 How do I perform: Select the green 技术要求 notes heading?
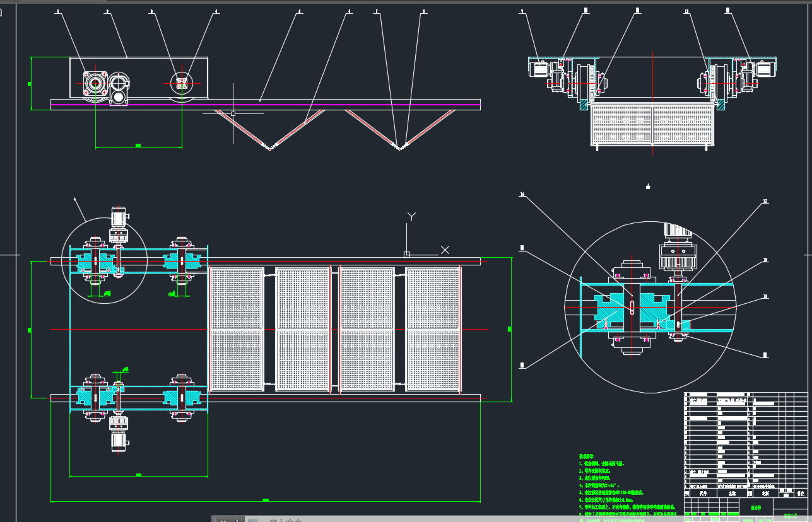(x=588, y=455)
